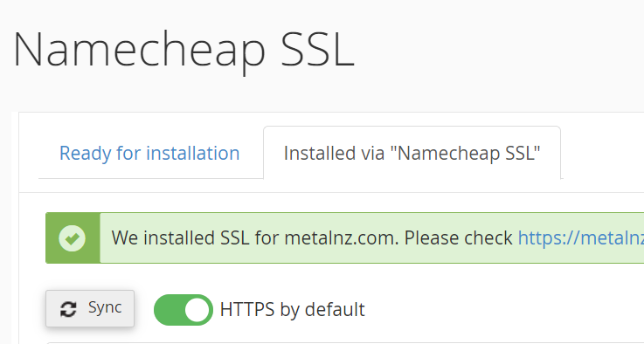Click the Namecheap SSL page heading
Screen dimensions: 644x344
[184, 50]
